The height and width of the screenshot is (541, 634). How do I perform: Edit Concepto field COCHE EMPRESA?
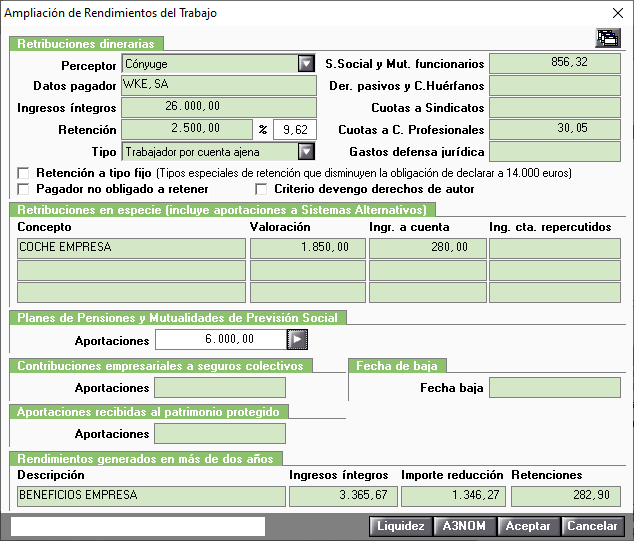coord(131,248)
